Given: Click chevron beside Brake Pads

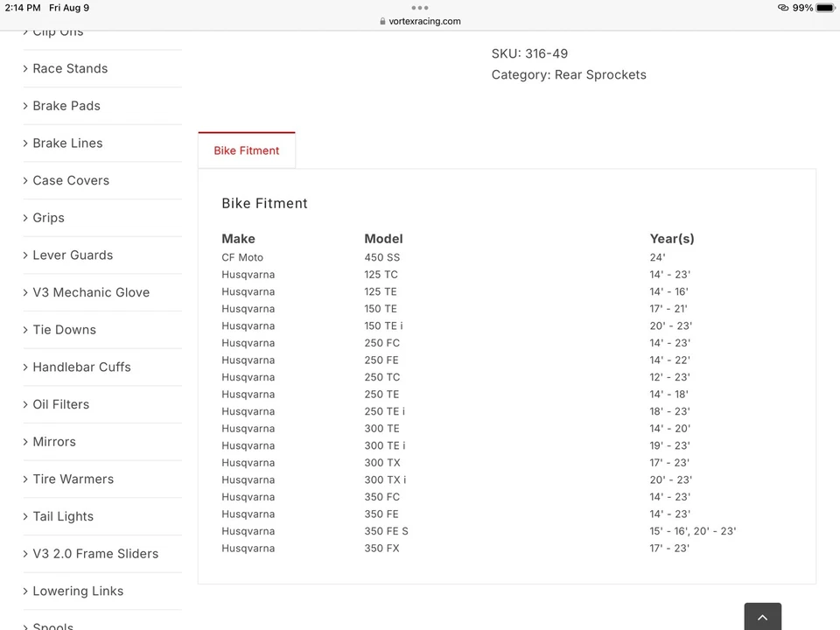Looking at the screenshot, I should [x=25, y=106].
